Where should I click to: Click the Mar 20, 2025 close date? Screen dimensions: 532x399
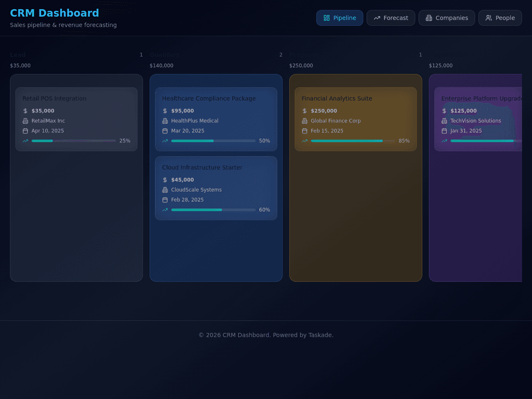click(x=188, y=131)
